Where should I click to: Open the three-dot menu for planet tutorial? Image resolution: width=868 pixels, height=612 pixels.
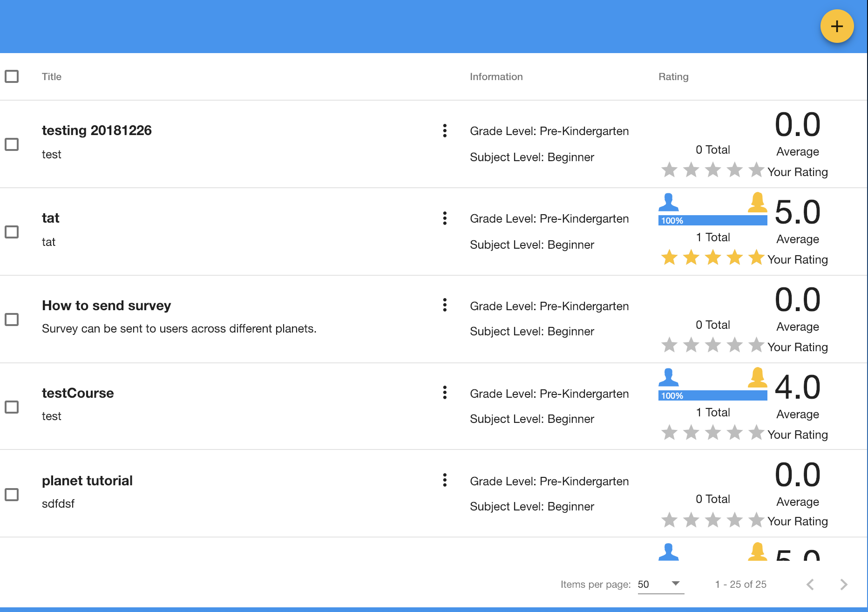point(445,480)
